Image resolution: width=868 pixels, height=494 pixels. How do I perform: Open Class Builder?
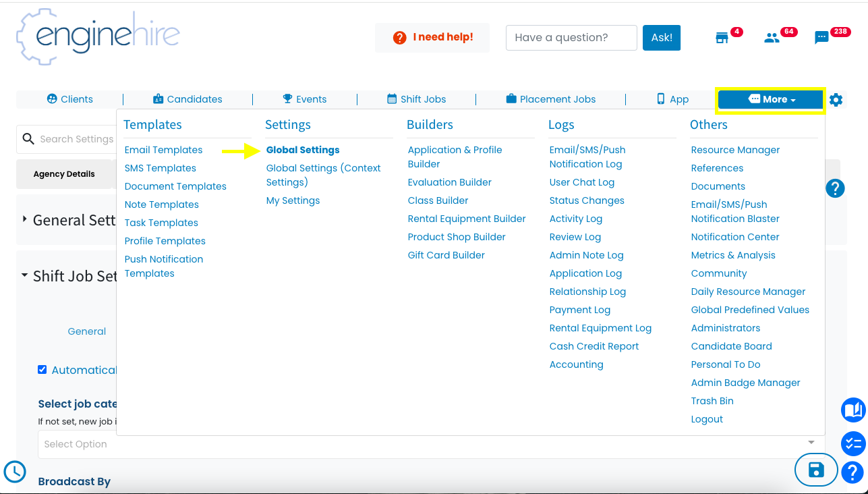point(438,200)
